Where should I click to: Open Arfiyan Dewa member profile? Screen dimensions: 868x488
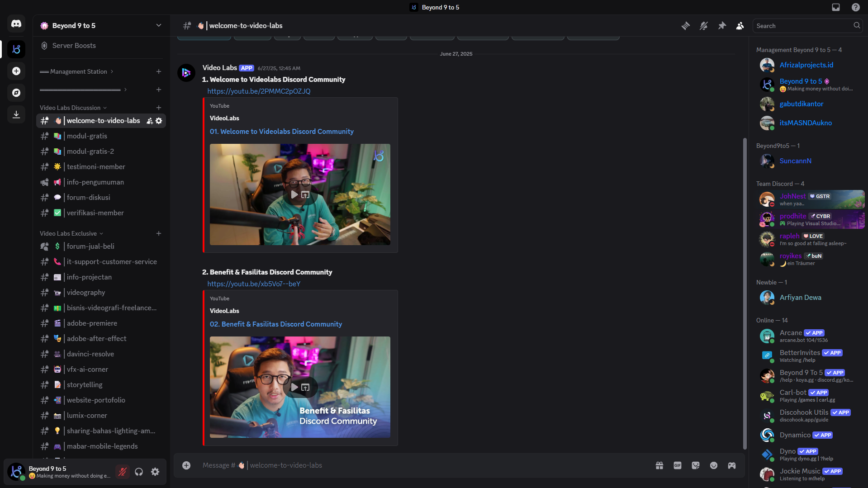point(810,298)
